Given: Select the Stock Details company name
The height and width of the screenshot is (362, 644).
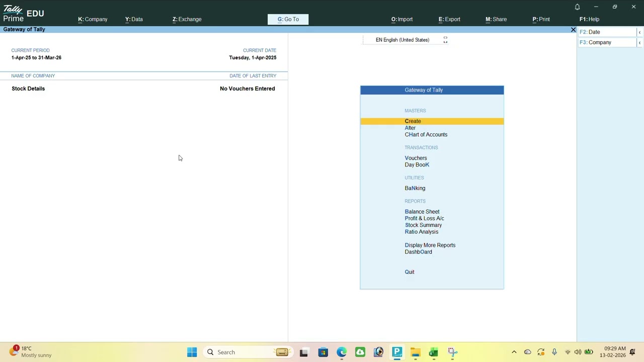Looking at the screenshot, I should point(28,88).
